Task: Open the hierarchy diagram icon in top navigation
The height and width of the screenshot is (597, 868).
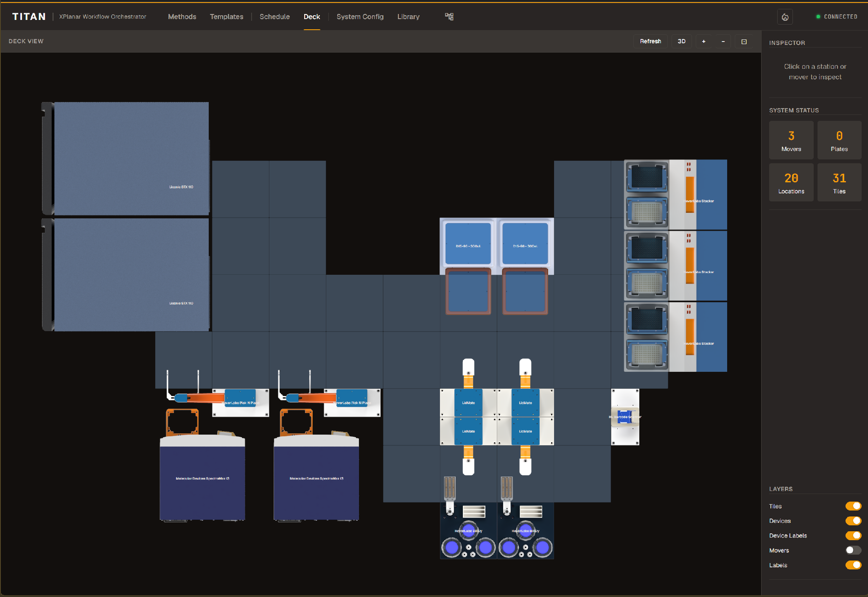Action: tap(449, 17)
